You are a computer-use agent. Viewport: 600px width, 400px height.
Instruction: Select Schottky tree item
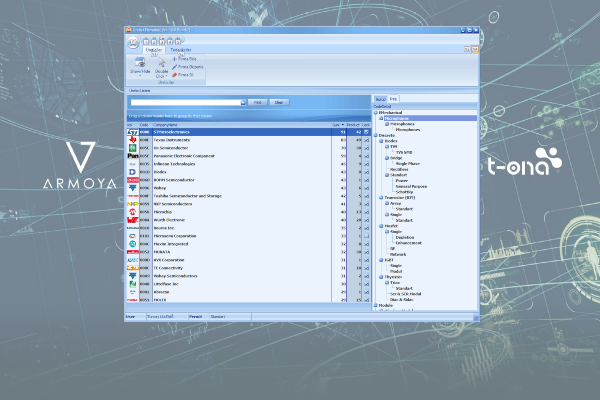pos(404,192)
